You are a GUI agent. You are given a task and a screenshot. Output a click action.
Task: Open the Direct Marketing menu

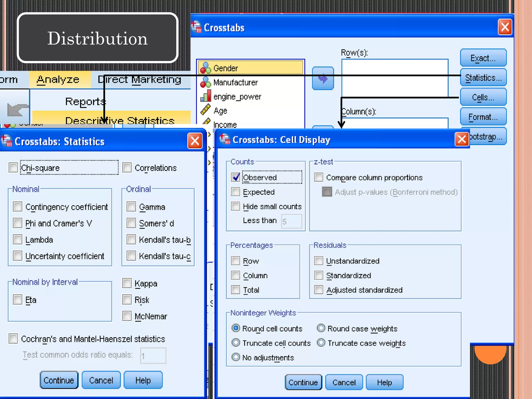(139, 79)
